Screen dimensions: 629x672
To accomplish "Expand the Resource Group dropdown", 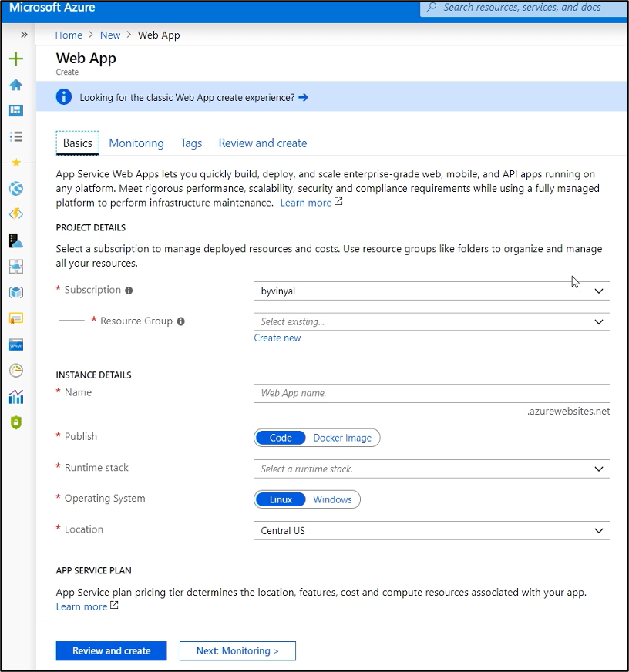I will pos(431,322).
